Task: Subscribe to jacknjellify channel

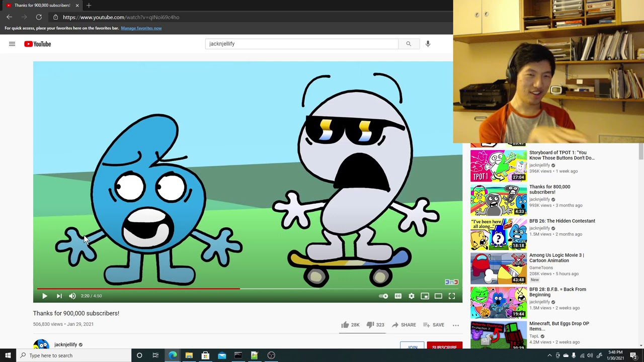Action: [x=444, y=346]
